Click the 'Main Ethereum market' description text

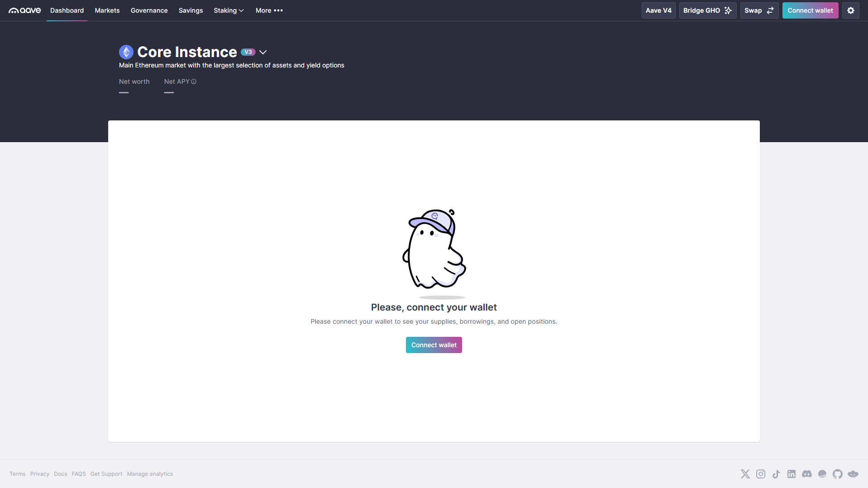click(x=232, y=65)
